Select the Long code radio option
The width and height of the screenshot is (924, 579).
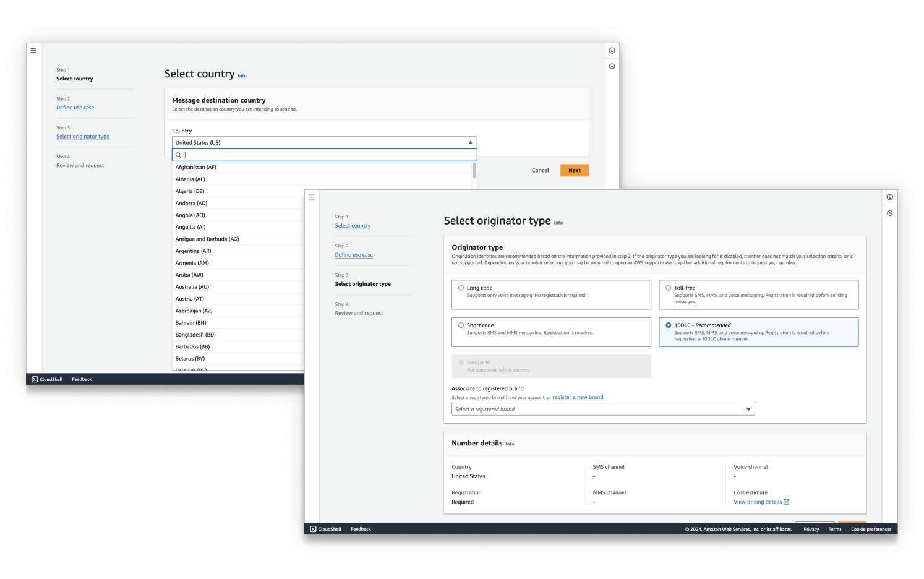pyautogui.click(x=461, y=288)
